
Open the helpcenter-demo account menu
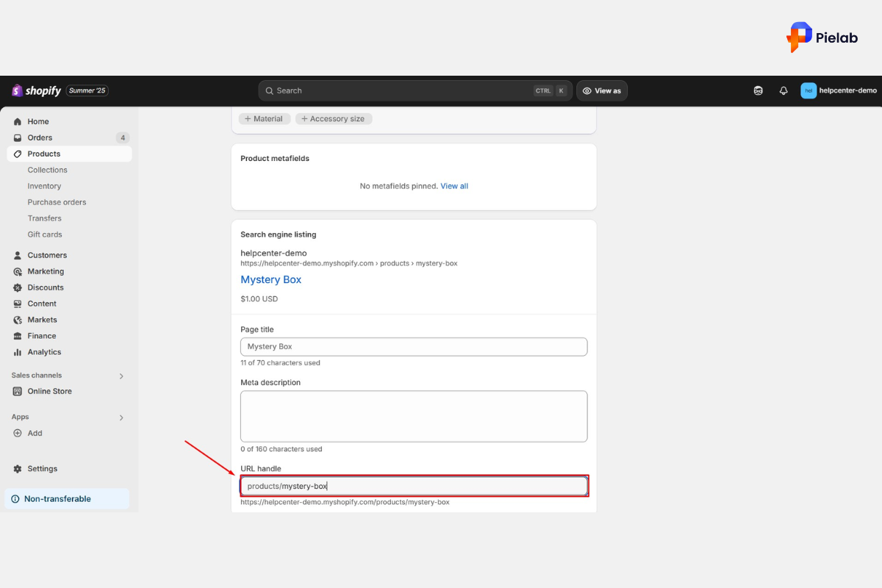839,90
